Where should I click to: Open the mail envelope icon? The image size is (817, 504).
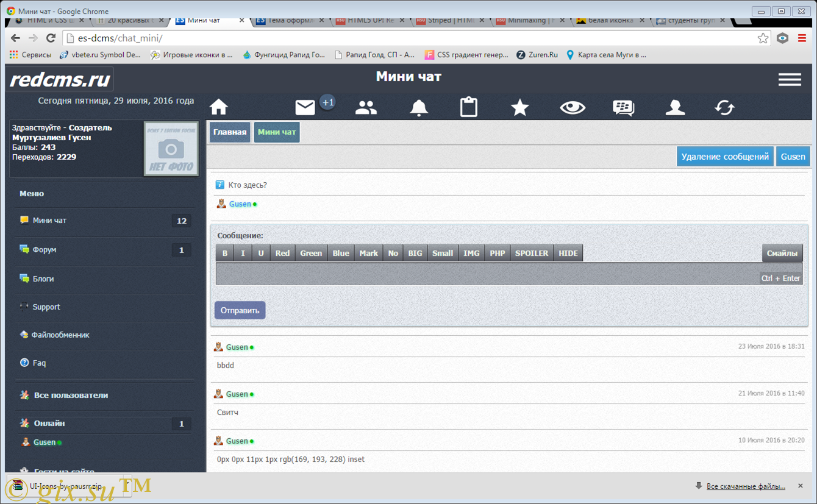pyautogui.click(x=305, y=108)
